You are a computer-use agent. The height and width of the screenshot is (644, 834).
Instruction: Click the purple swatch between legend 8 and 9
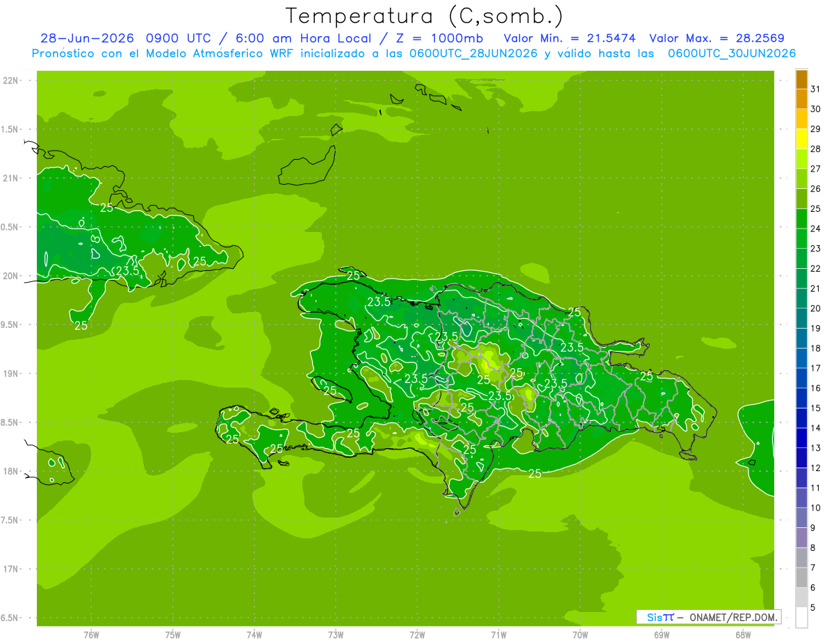click(801, 538)
